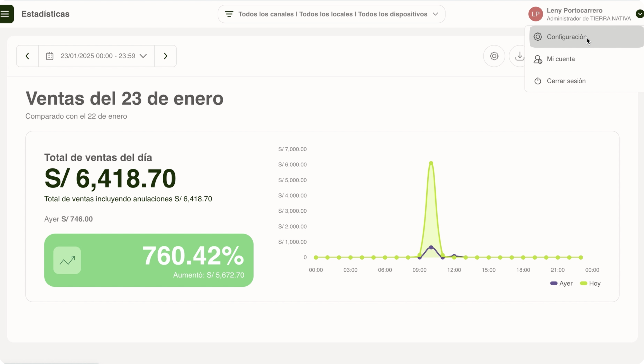Click the upward trend chart icon
644x364 pixels.
[67, 260]
